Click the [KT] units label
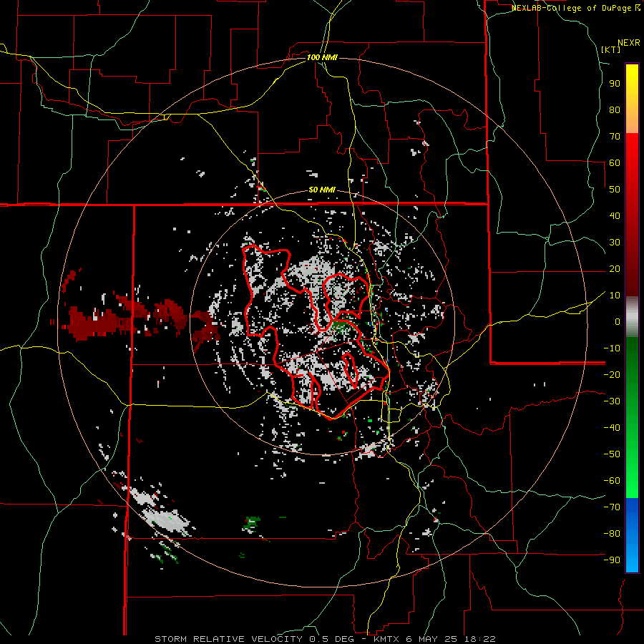 tap(611, 49)
